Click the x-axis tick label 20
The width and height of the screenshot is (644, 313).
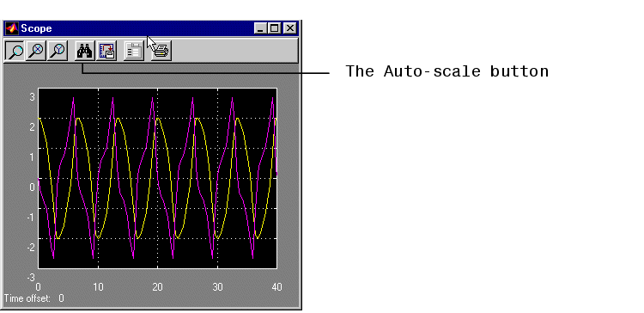(158, 287)
